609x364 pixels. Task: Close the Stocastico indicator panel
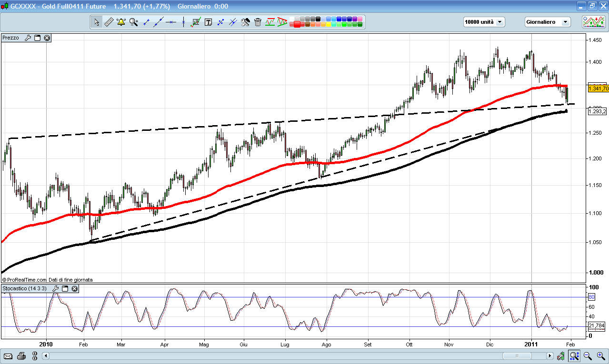75,289
